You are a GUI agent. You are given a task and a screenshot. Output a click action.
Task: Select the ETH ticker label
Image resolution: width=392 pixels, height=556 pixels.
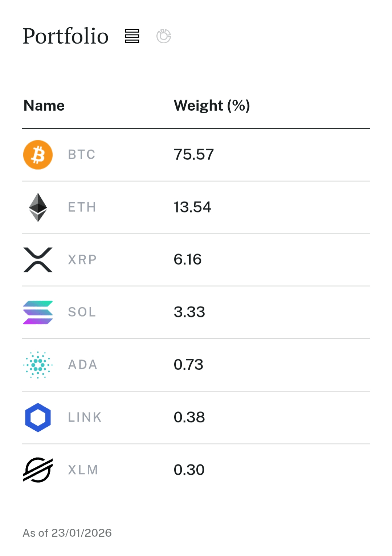coord(82,207)
